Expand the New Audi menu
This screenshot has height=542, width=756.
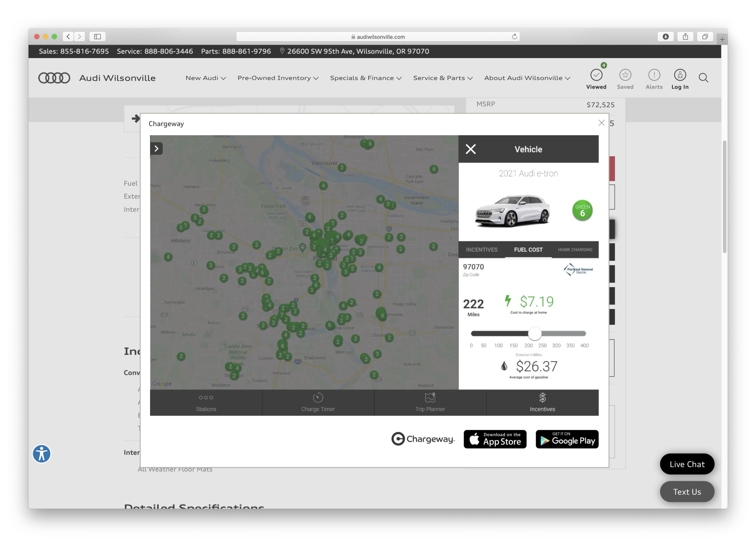(205, 78)
